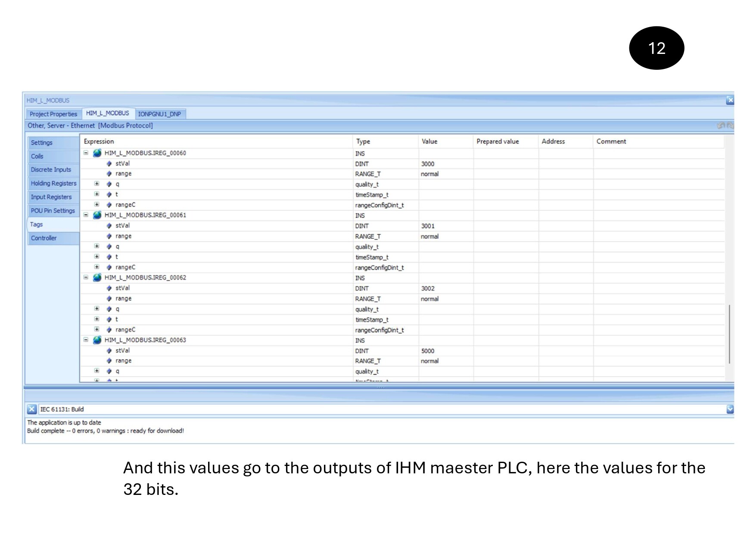Image resolution: width=756 pixels, height=535 pixels.
Task: Collapse the HIM_L_MODBUS.IREG_00060 tree node
Action: pyautogui.click(x=86, y=153)
